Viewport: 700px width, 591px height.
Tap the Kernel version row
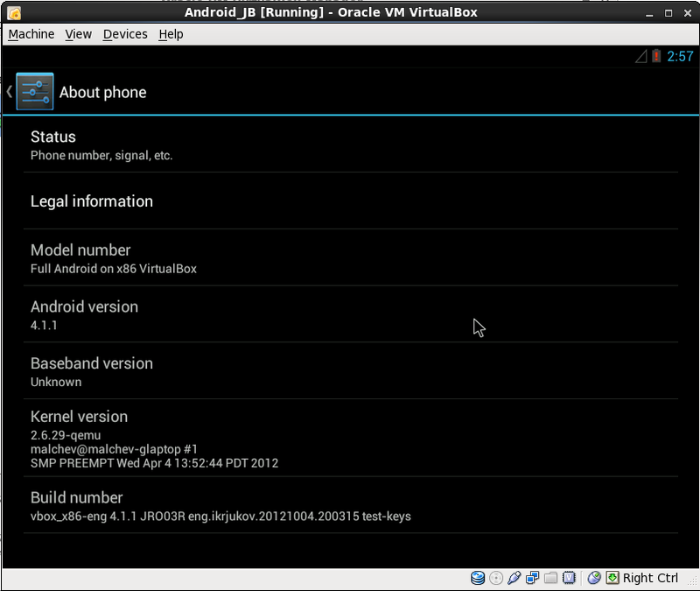tap(351, 438)
